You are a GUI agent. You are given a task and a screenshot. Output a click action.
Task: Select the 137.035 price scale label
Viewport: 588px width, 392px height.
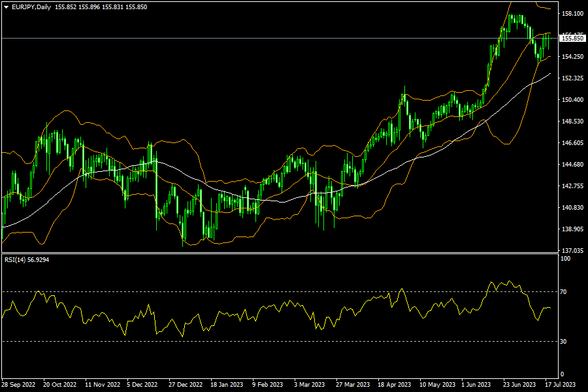coord(572,250)
